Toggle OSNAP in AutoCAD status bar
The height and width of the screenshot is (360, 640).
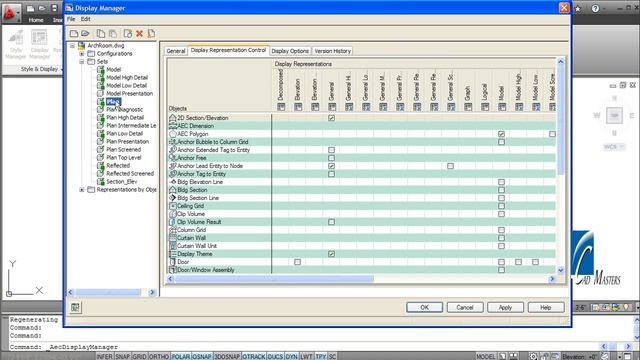pyautogui.click(x=202, y=356)
